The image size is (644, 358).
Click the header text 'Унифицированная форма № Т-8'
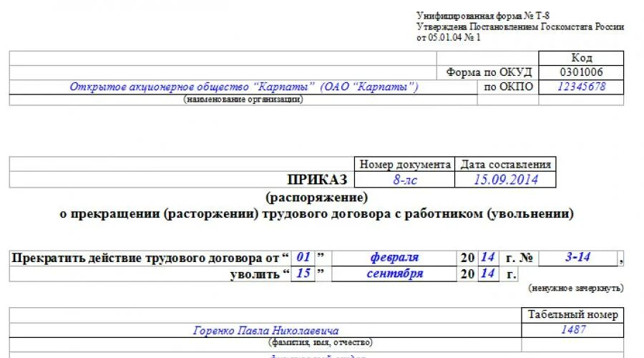482,16
